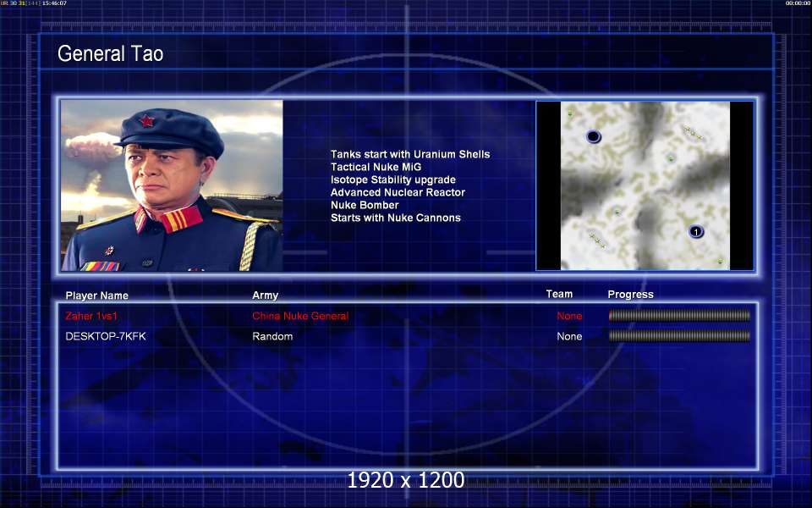Click the Starts with Nuke Cannons text
The height and width of the screenshot is (508, 812).
pyautogui.click(x=396, y=218)
